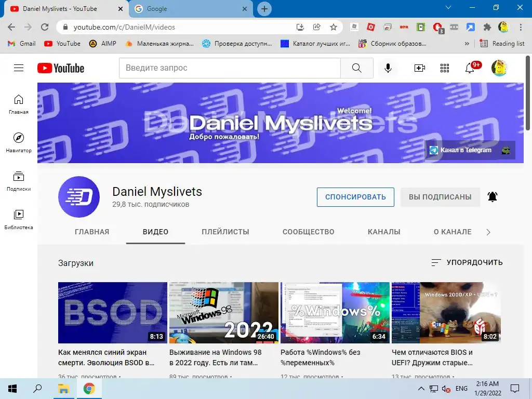This screenshot has height=399, width=532.
Task: Open the Chrome extensions puzzle icon
Action: click(487, 27)
